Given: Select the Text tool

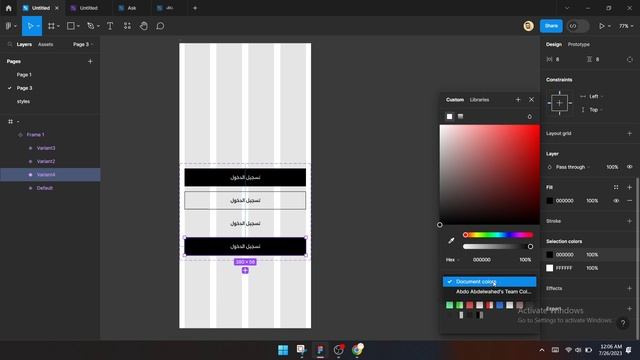Looking at the screenshot, I should click(110, 26).
